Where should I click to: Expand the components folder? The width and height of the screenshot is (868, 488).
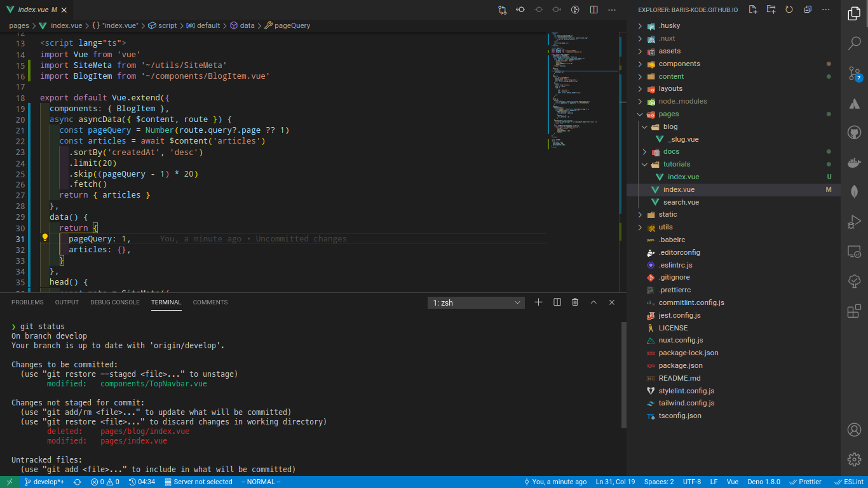(x=733, y=64)
